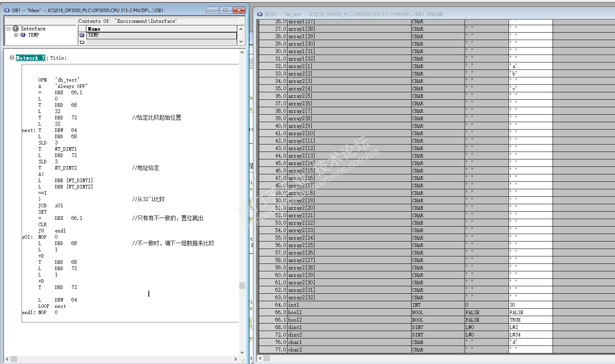Viewport: 615px width, 364px height.
Task: Click the Name column header
Action: point(161,29)
